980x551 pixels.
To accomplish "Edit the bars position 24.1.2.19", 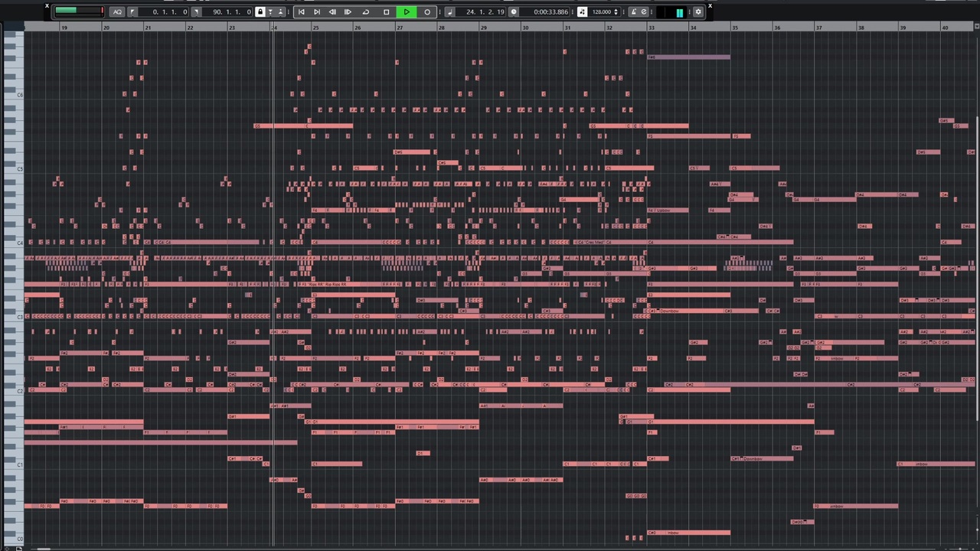I will pos(485,12).
